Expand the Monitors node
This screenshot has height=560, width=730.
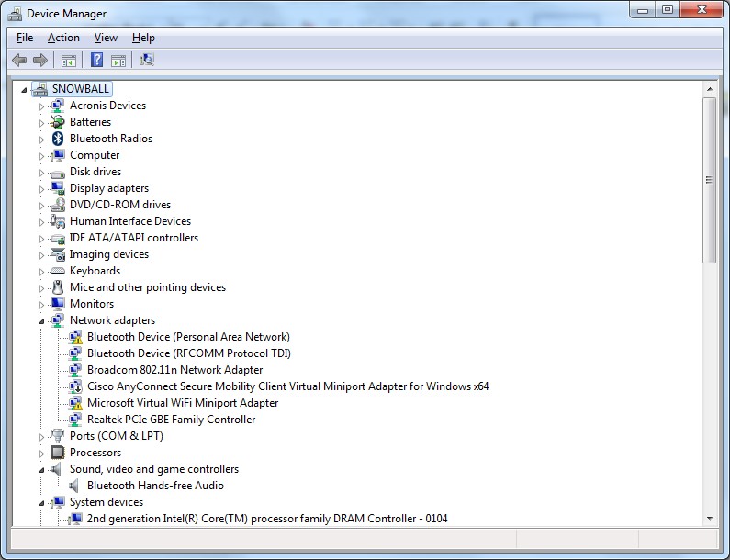click(41, 305)
